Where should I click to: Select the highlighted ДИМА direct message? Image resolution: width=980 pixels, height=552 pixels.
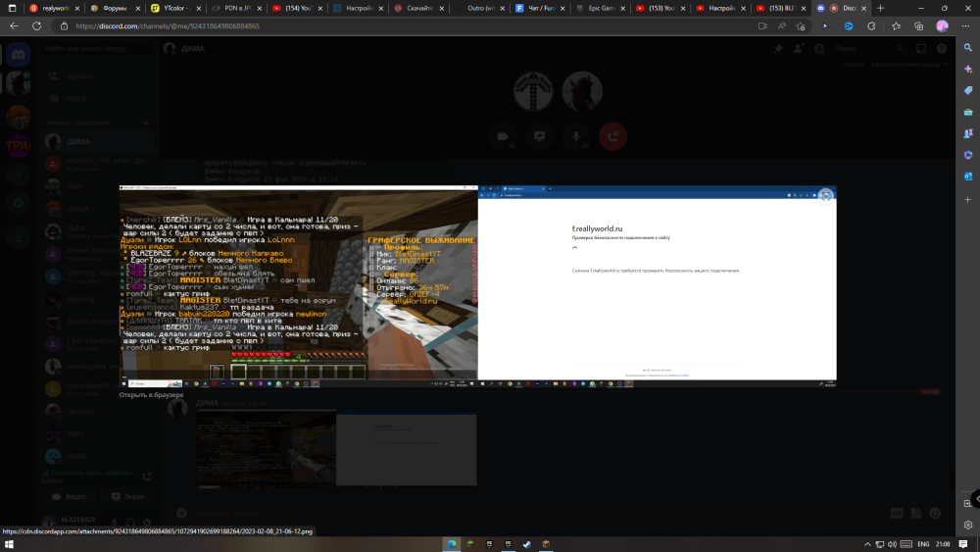pos(99,142)
